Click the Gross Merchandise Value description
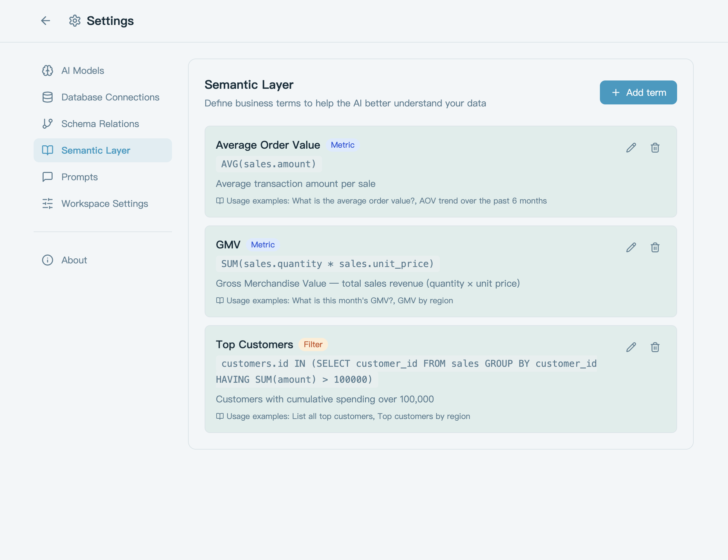Image resolution: width=728 pixels, height=560 pixels. tap(368, 284)
